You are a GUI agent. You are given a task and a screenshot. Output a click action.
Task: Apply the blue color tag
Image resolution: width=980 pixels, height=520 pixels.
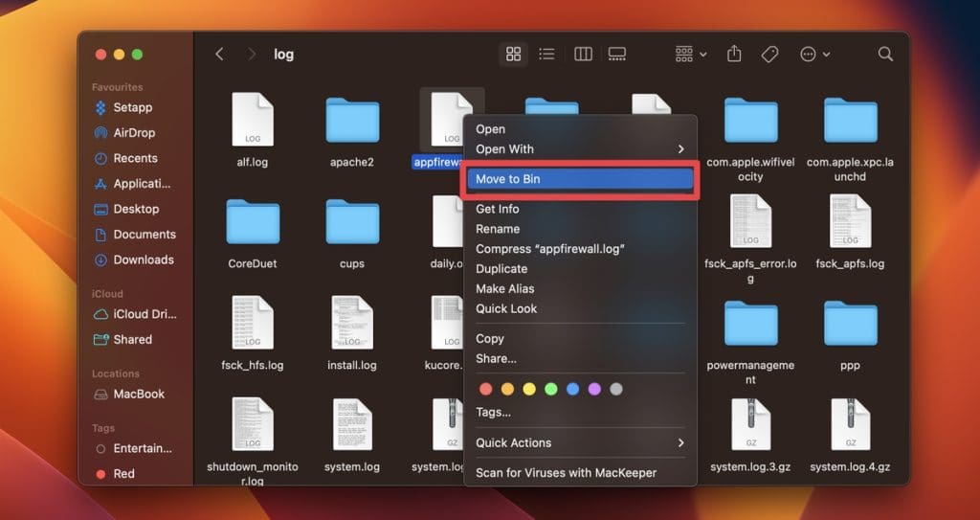[572, 389]
